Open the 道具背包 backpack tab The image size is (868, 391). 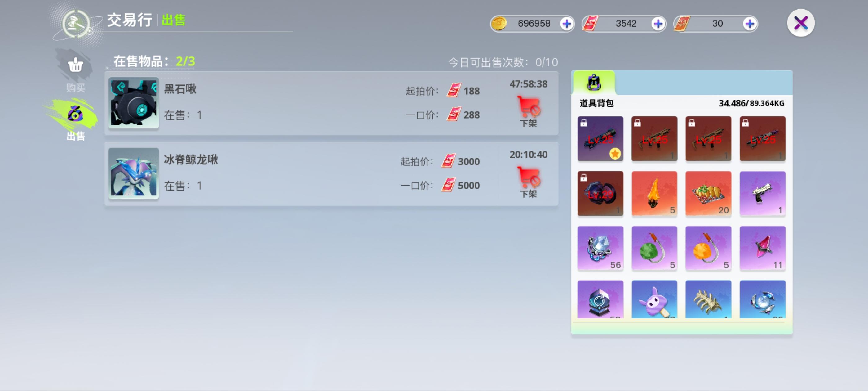coord(594,83)
